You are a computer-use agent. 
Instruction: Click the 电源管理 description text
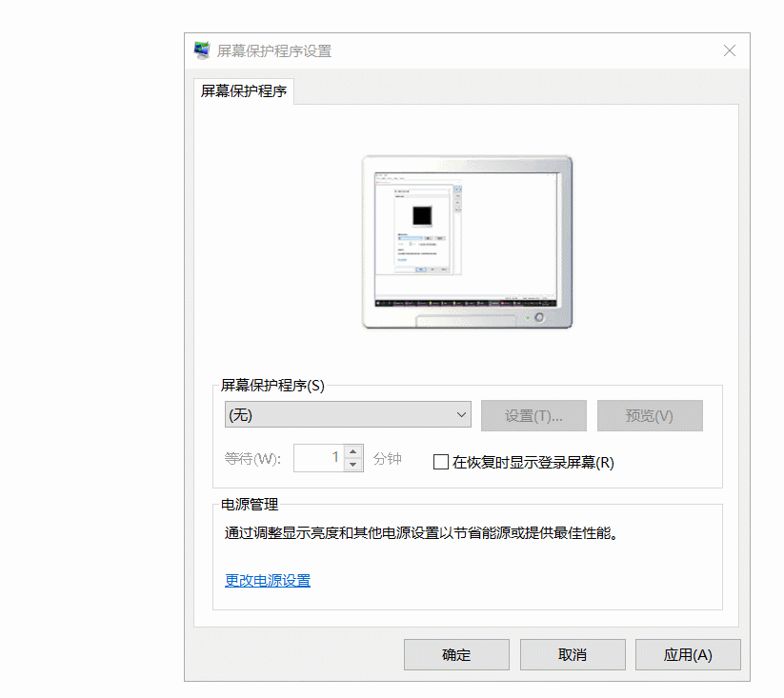coord(421,533)
